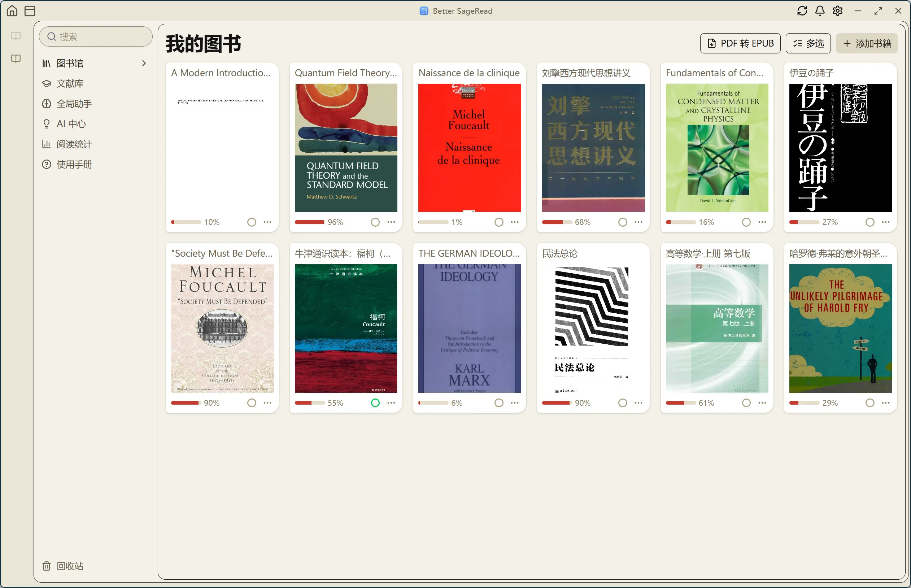The width and height of the screenshot is (911, 588).
Task: Open more options for Society Must Be Defended
Action: (x=267, y=403)
